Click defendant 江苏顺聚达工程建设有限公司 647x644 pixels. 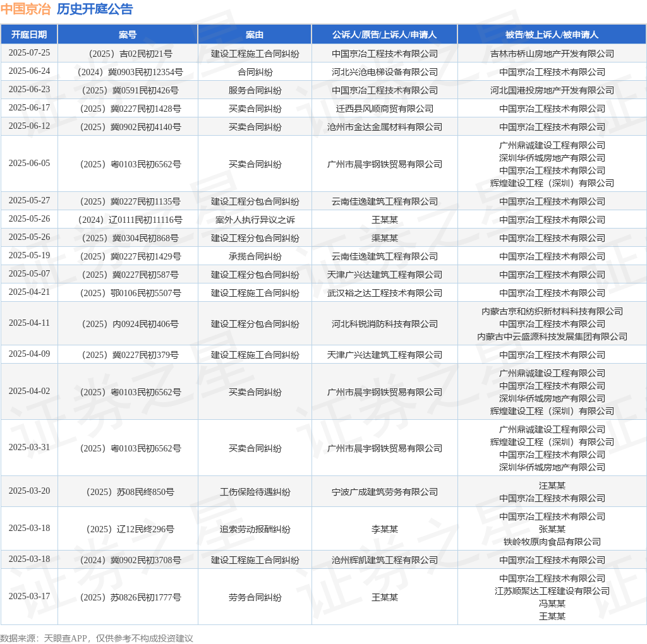click(x=552, y=591)
